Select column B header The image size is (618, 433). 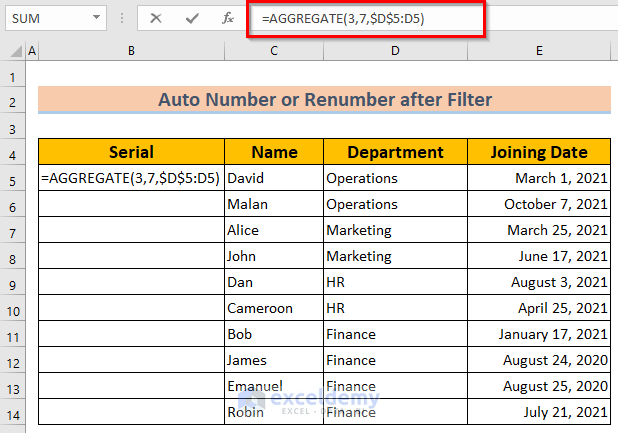[131, 52]
